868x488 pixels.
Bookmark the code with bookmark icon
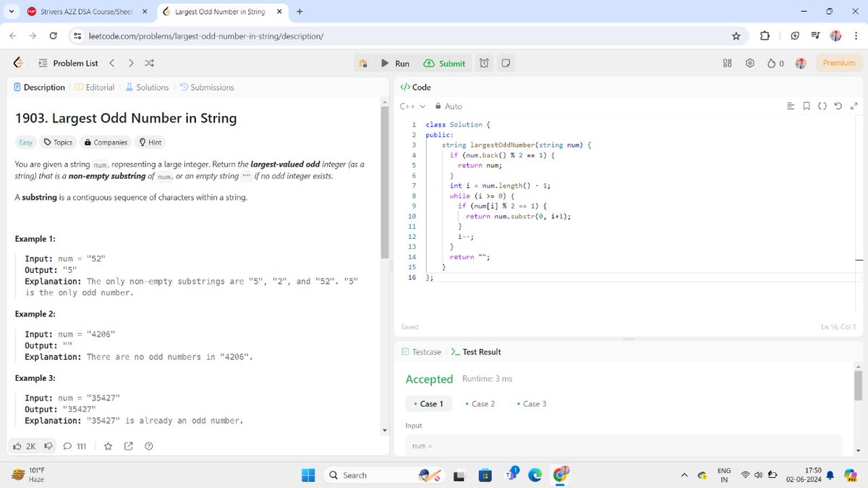[807, 106]
